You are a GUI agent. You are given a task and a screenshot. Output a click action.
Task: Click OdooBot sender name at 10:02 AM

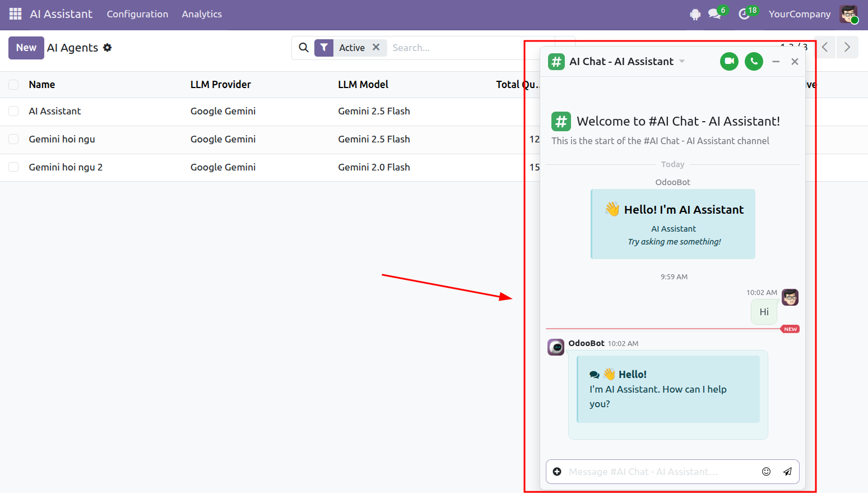[586, 343]
